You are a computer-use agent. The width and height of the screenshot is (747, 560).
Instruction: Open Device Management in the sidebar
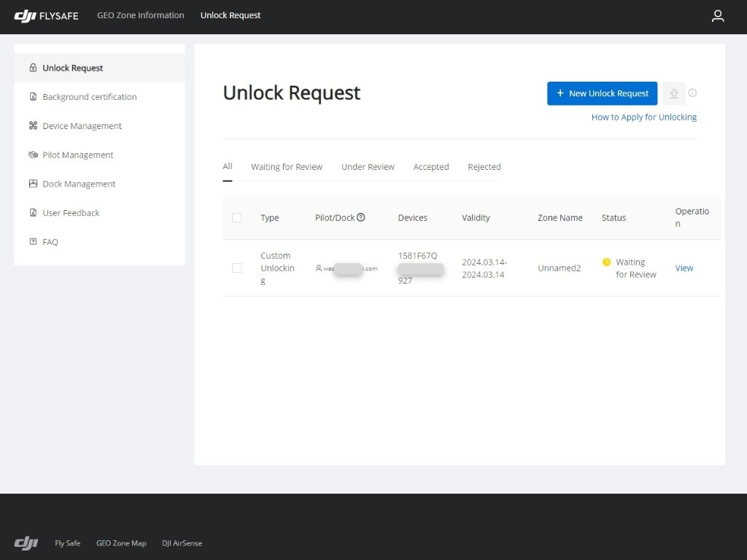pos(82,126)
